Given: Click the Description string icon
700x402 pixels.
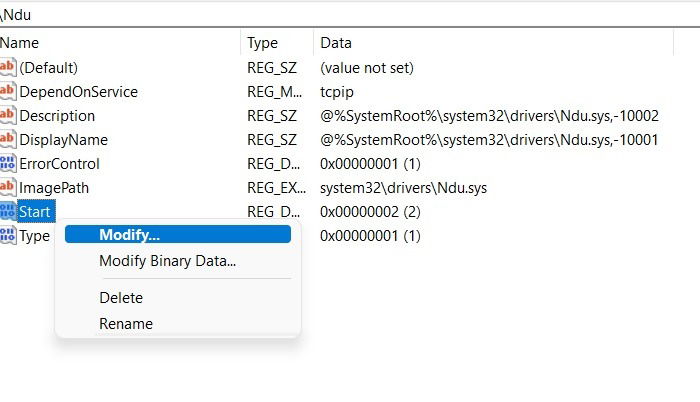Looking at the screenshot, I should point(8,116).
